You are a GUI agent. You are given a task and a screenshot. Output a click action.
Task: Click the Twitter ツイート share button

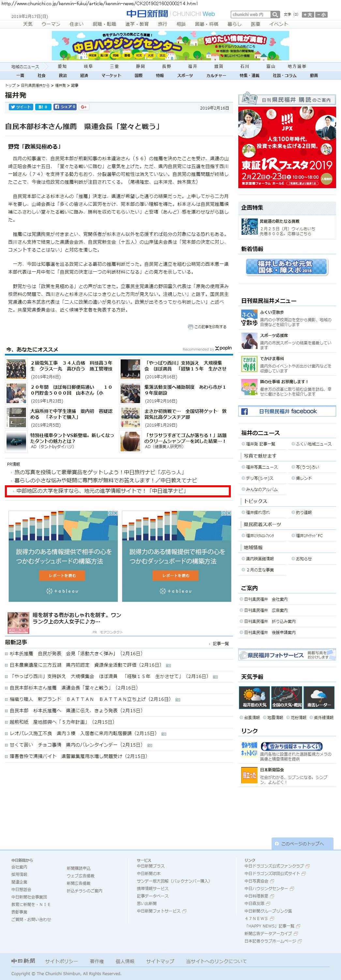pyautogui.click(x=21, y=107)
